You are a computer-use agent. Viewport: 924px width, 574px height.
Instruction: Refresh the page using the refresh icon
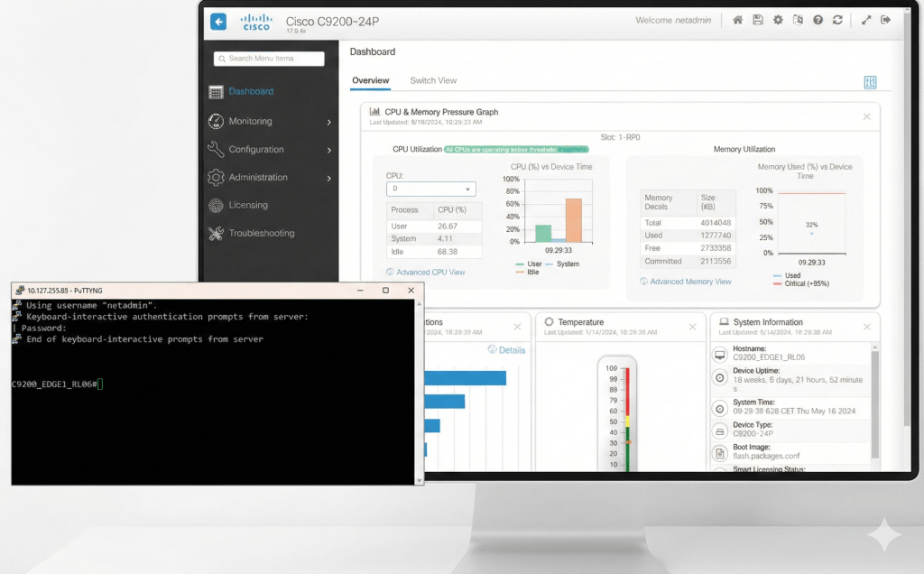(x=837, y=20)
